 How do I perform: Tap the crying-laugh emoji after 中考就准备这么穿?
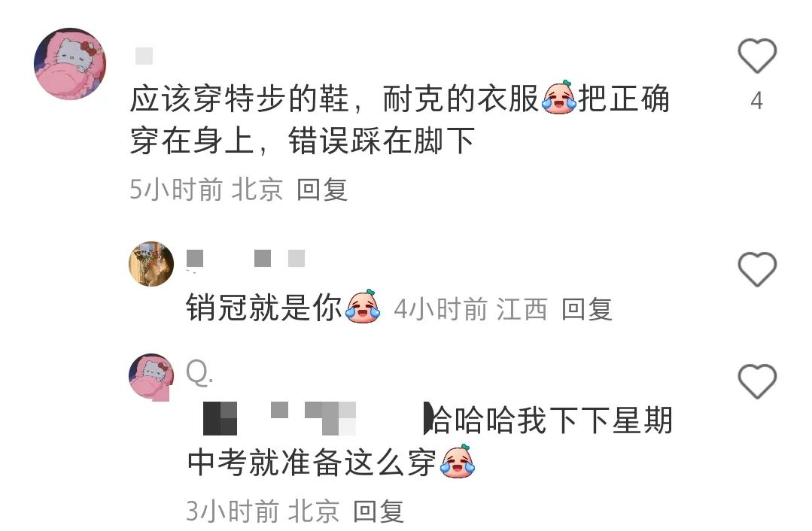[x=458, y=460]
